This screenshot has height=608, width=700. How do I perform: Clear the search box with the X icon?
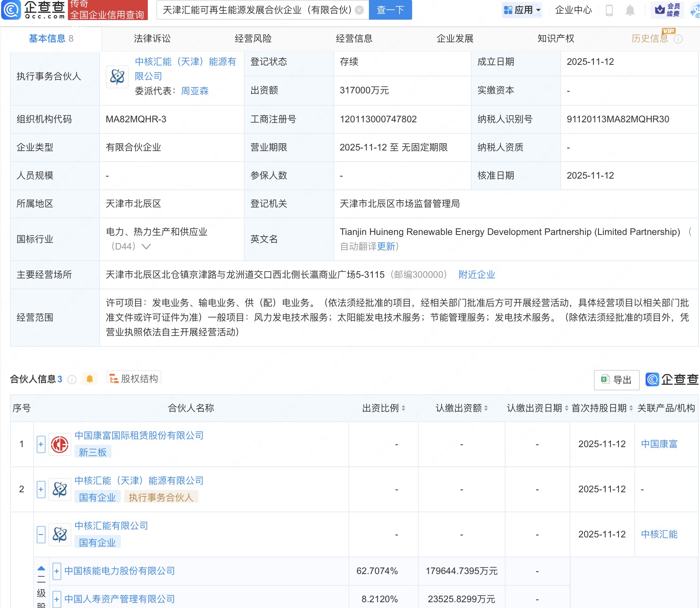359,10
